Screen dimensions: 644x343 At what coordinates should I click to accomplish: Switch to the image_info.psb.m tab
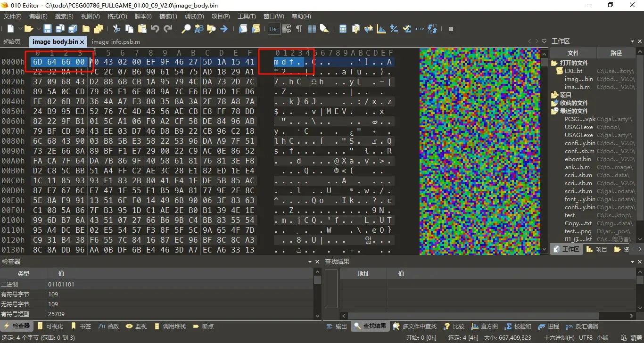click(x=116, y=41)
